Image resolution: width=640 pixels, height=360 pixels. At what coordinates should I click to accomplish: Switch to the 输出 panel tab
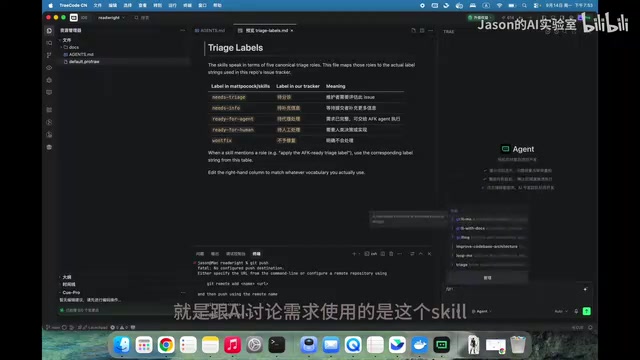(x=215, y=254)
